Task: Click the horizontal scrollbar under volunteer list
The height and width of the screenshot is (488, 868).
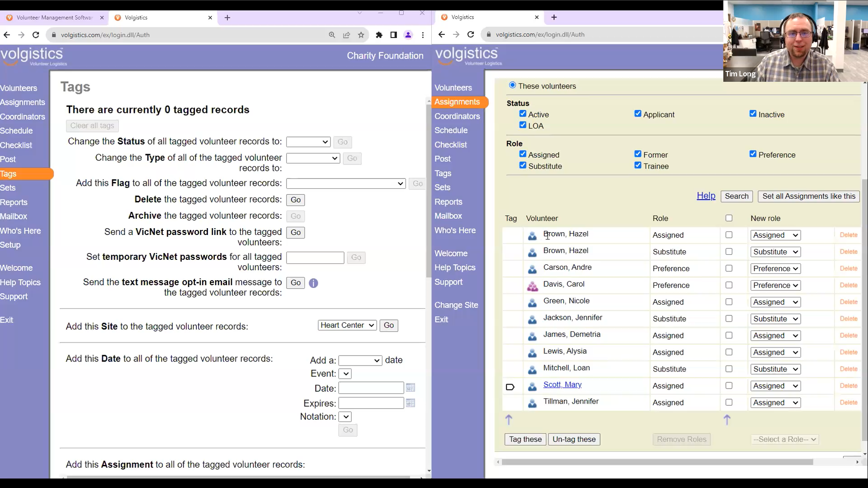Action: tap(658, 462)
